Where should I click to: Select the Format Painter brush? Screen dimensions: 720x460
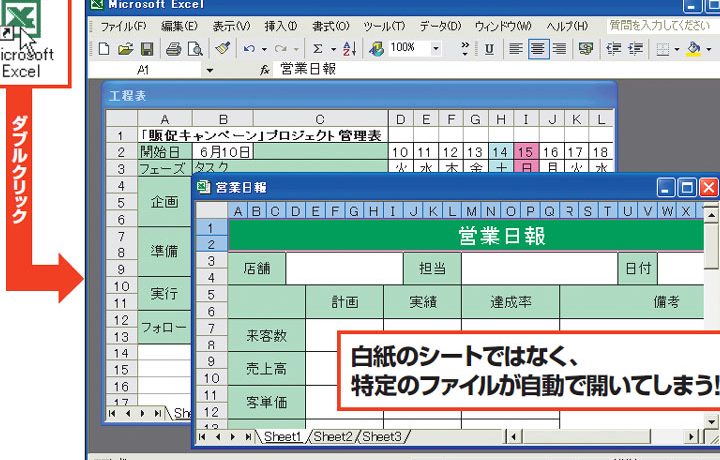click(x=223, y=48)
